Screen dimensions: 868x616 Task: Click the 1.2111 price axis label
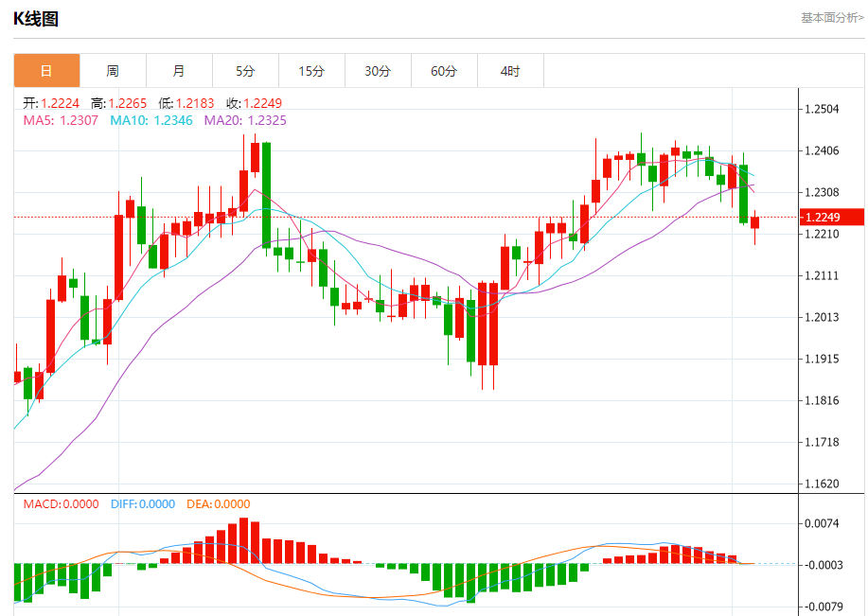point(822,275)
